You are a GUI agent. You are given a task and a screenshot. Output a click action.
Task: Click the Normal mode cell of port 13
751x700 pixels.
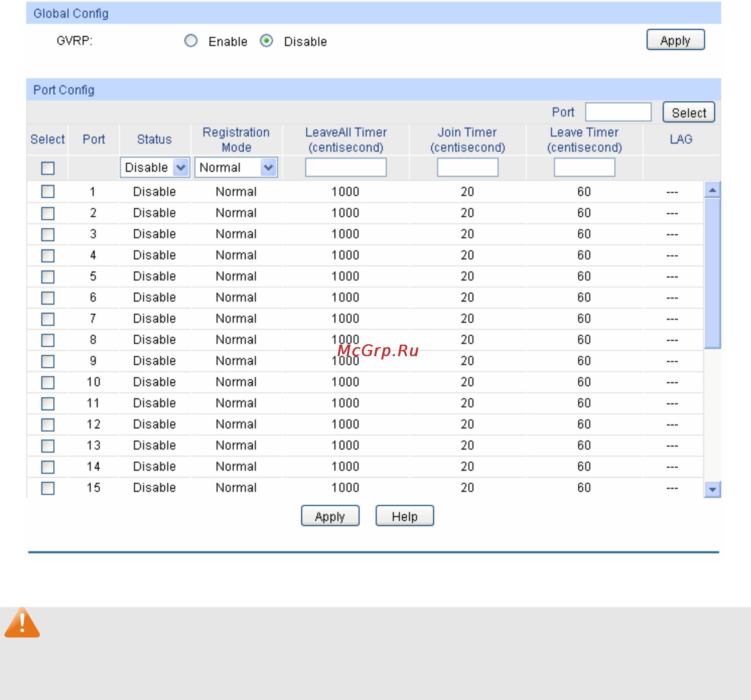(x=236, y=445)
